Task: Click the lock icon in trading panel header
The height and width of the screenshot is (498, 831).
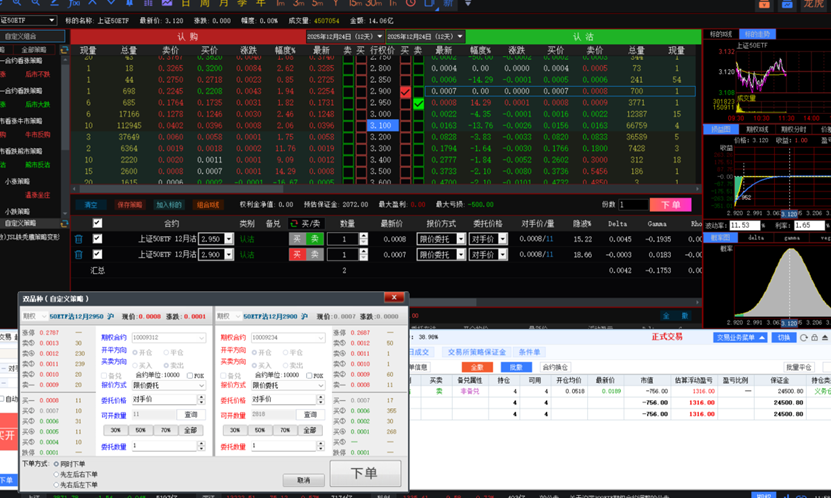Action: pyautogui.click(x=815, y=337)
